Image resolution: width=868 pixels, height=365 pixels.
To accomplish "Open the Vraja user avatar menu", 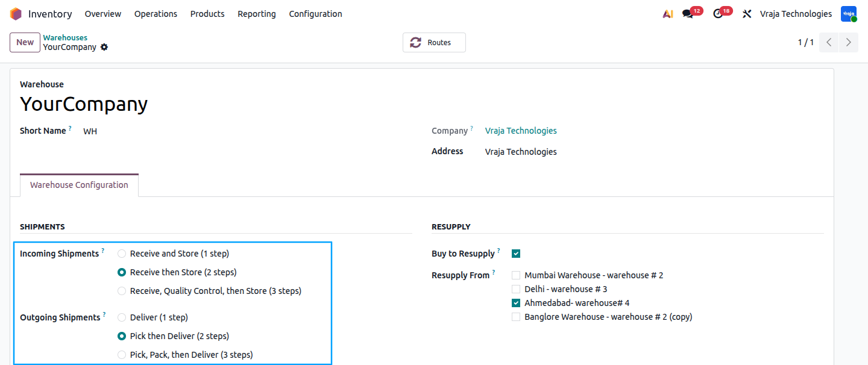I will point(849,14).
